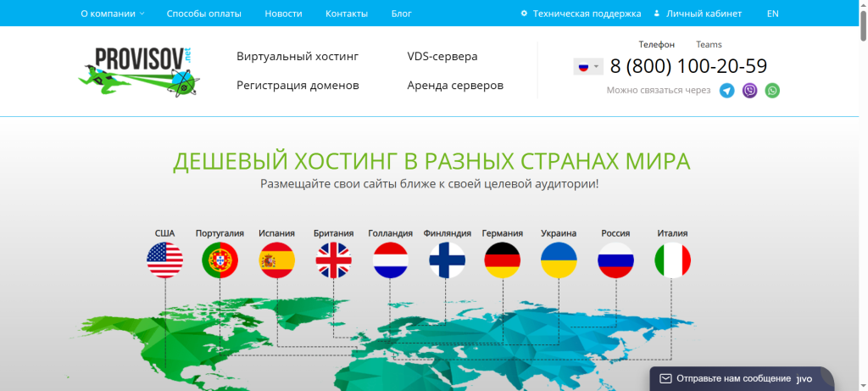Click the Provisov.net logo
This screenshot has width=868, height=391.
[x=139, y=71]
